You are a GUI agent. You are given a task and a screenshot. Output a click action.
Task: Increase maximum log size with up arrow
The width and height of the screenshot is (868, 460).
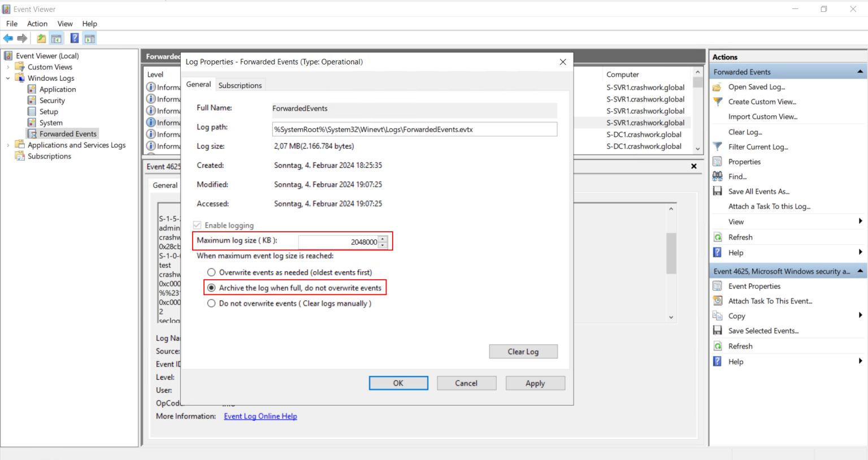tap(383, 239)
